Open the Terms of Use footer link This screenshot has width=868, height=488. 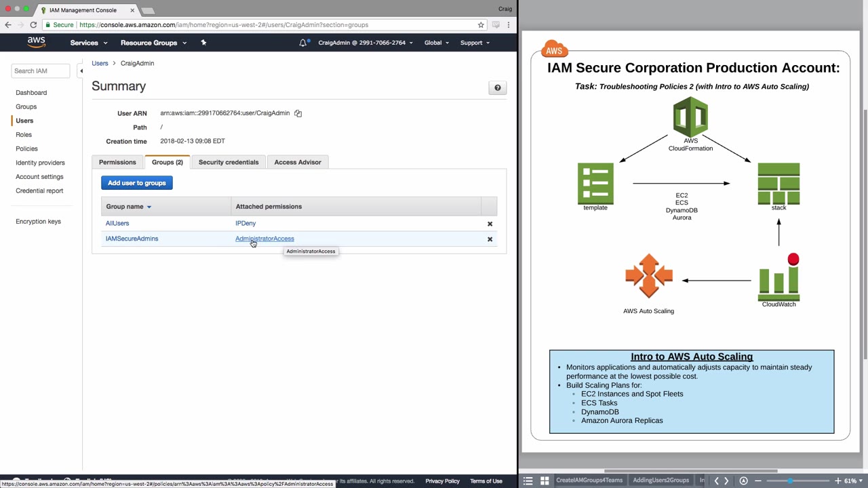pyautogui.click(x=486, y=481)
